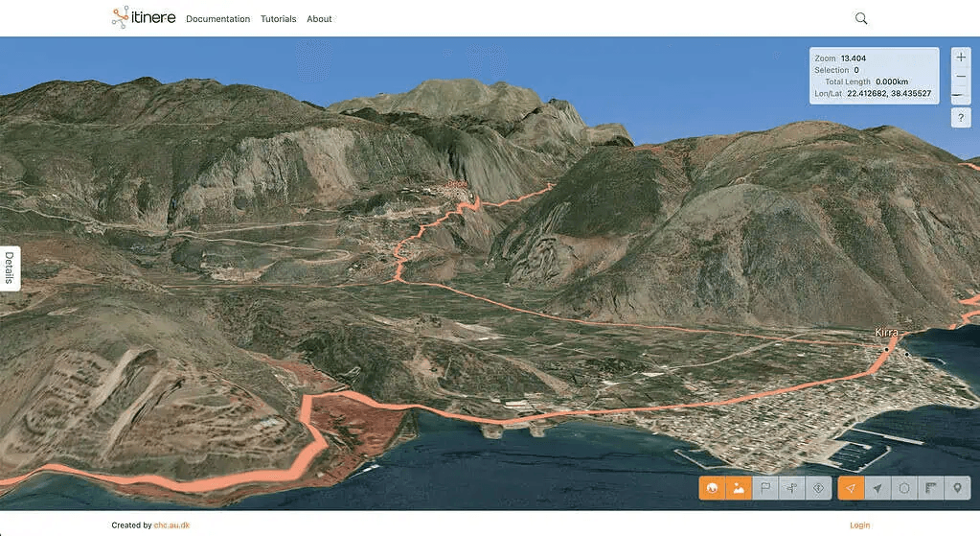Click the Login link

click(859, 525)
